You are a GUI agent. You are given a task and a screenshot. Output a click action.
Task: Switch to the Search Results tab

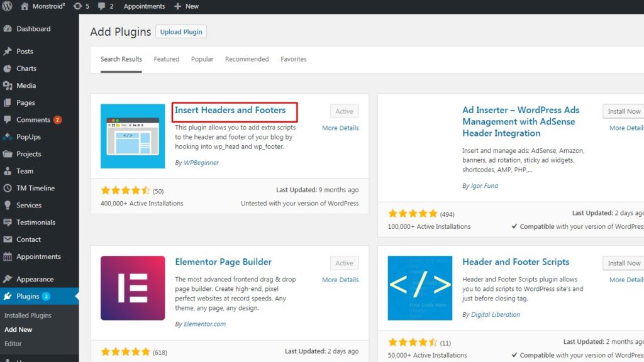(x=121, y=59)
